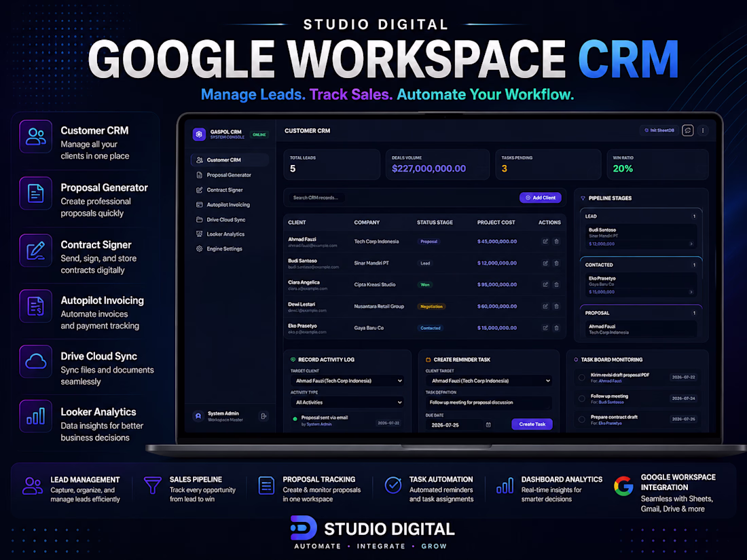
Task: Edit the Ahmad Fauzi client row
Action: point(545,242)
